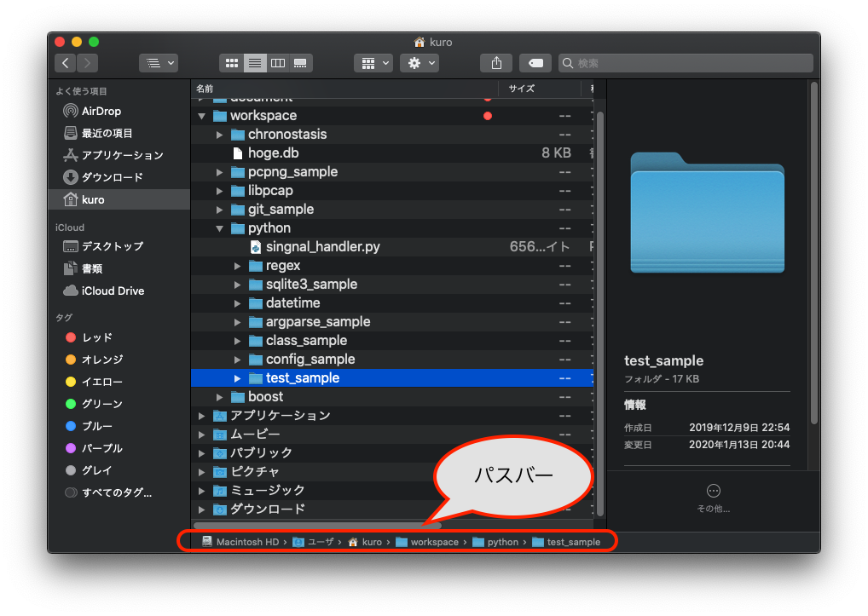
Task: Expand the boost folder
Action: click(220, 398)
